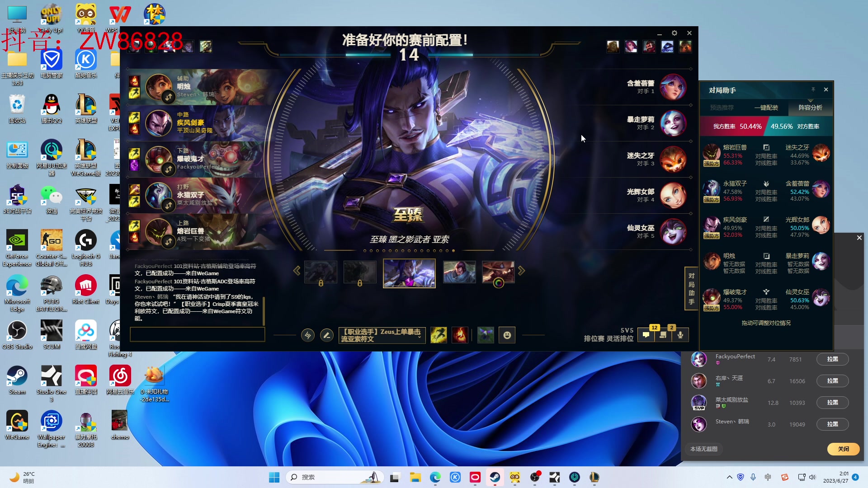Open the ward skin selector
868x488 pixels.
click(486, 335)
